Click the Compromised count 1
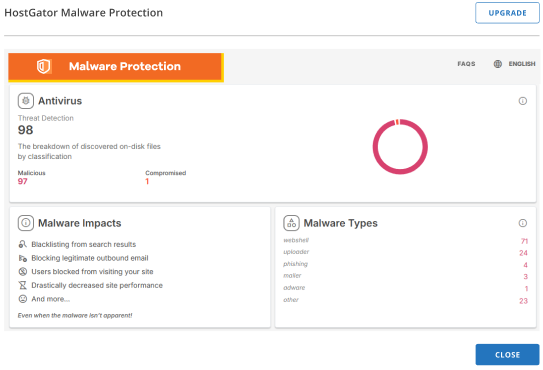This screenshot has width=543, height=370. (x=147, y=181)
